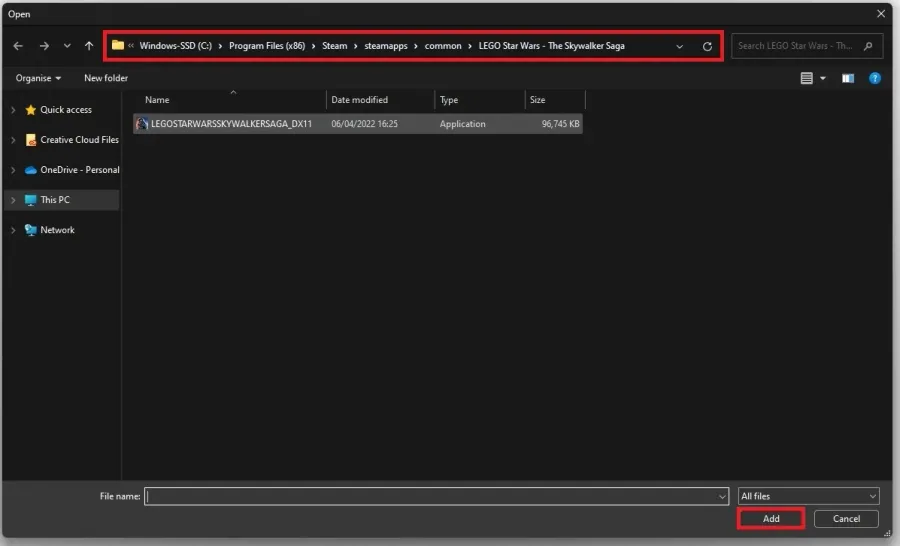This screenshot has width=900, height=546.
Task: Expand the chevron after Program Files (x86) breadcrumb
Action: (x=313, y=46)
